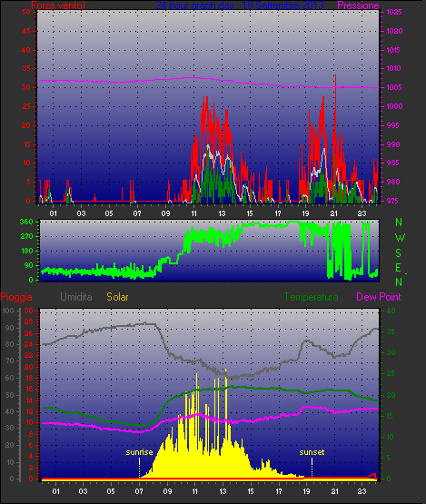
Task: Click hour 13 on the top time axis
Action: point(222,213)
